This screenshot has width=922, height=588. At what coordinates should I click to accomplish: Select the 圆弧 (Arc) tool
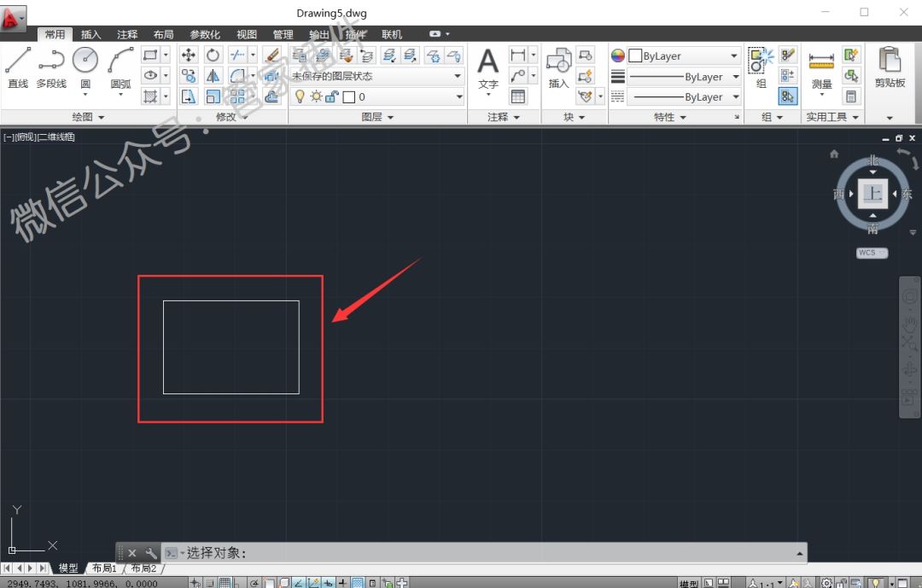tap(121, 67)
